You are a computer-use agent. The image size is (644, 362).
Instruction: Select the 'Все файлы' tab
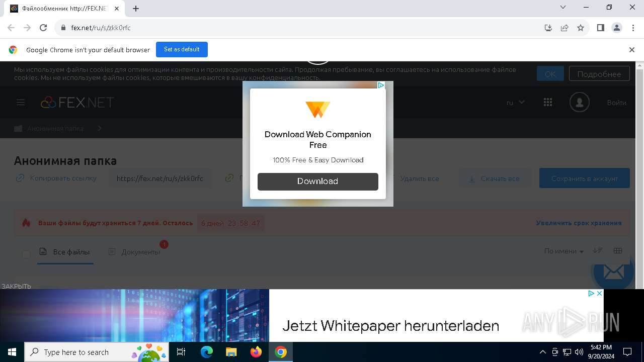point(66,252)
